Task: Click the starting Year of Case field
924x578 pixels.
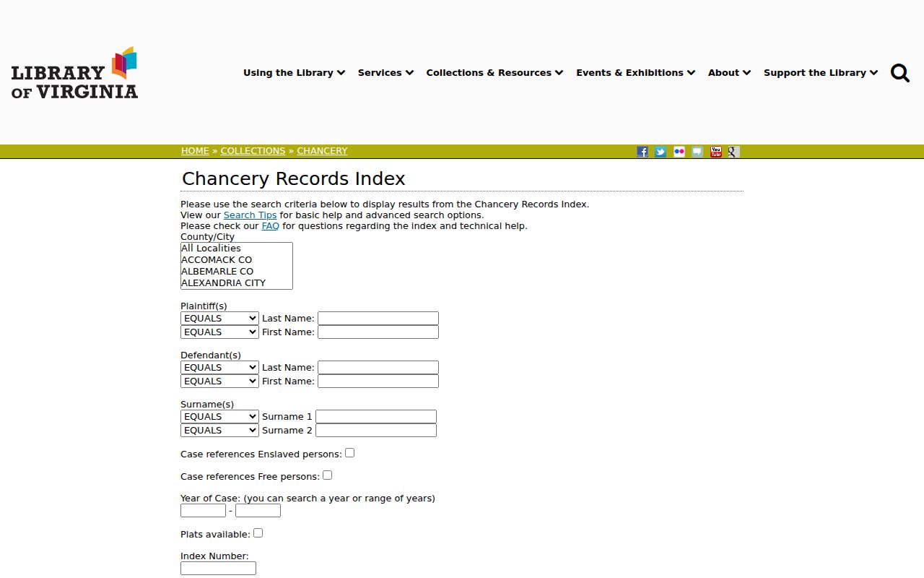Action: 203,511
